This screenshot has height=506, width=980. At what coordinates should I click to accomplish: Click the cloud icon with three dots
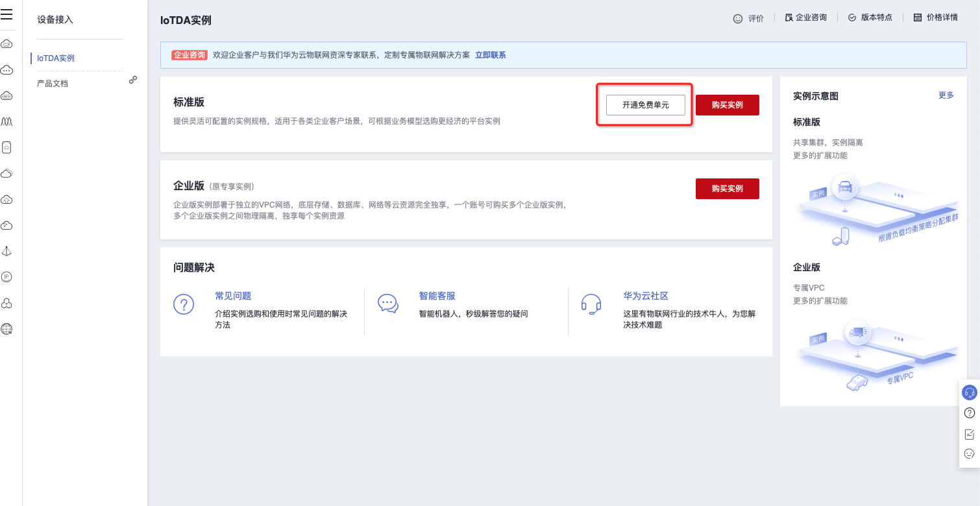coord(6,70)
